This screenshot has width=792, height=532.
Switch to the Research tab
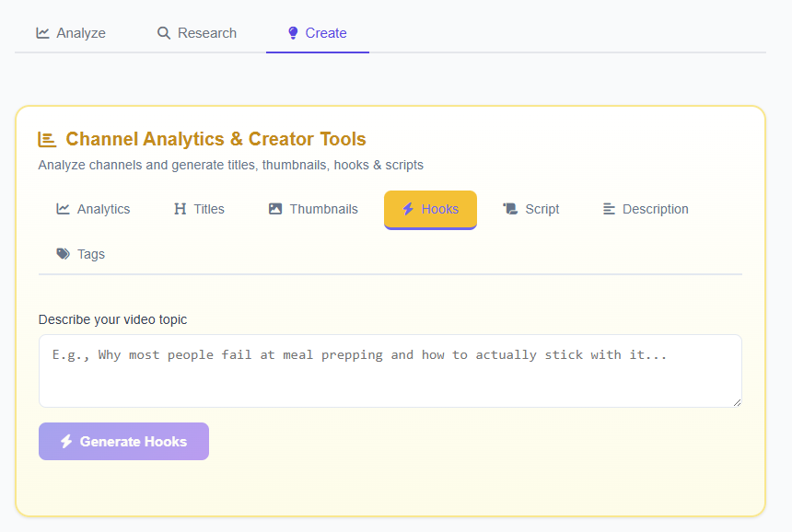pos(196,32)
